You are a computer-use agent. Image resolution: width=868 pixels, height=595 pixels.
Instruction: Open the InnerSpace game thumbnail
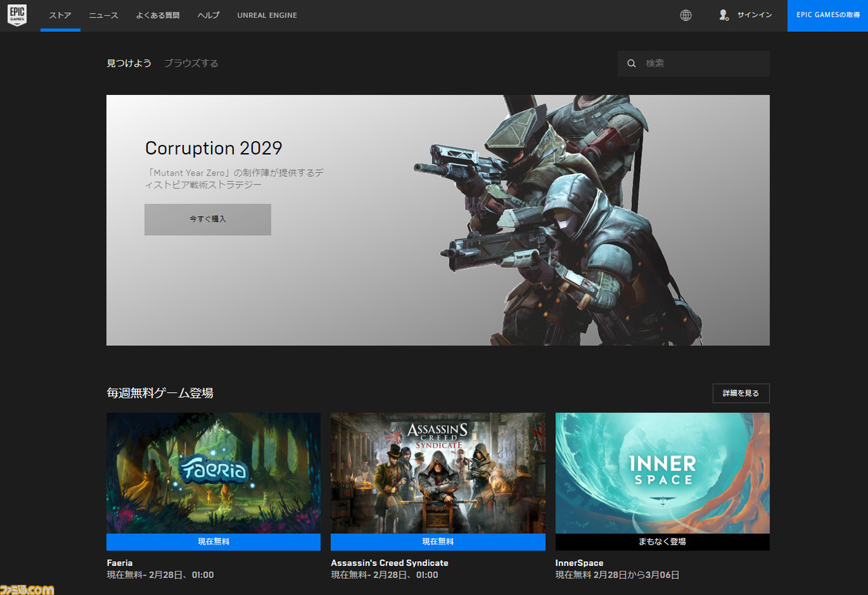coord(663,473)
